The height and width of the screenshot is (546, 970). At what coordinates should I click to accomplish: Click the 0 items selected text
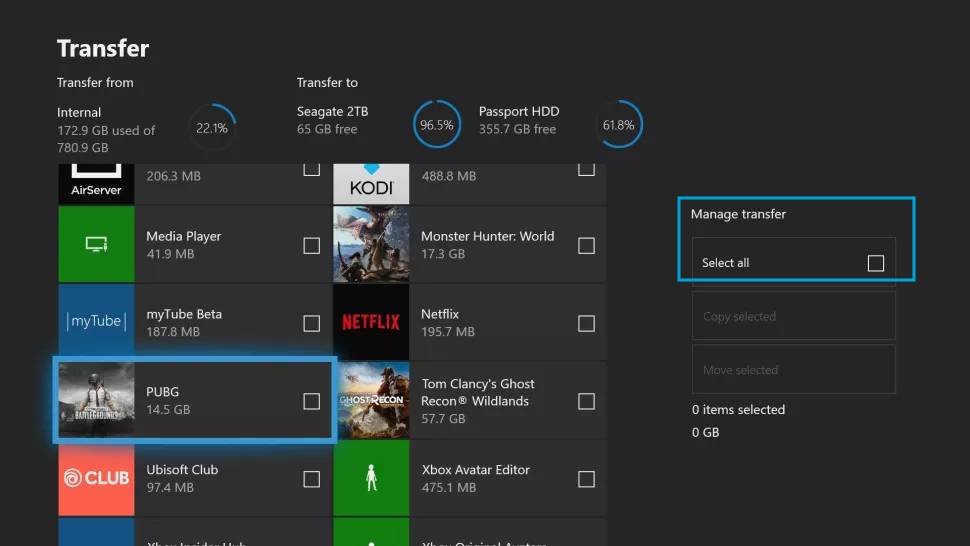[x=738, y=409]
